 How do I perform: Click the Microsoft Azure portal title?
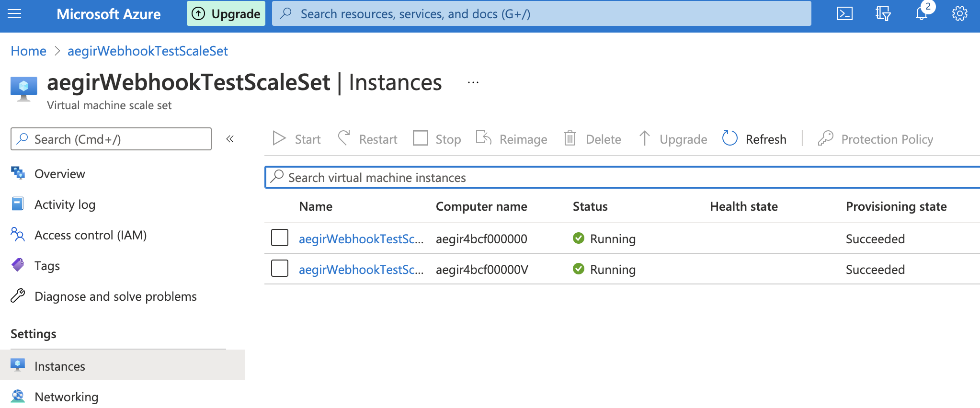tap(109, 14)
